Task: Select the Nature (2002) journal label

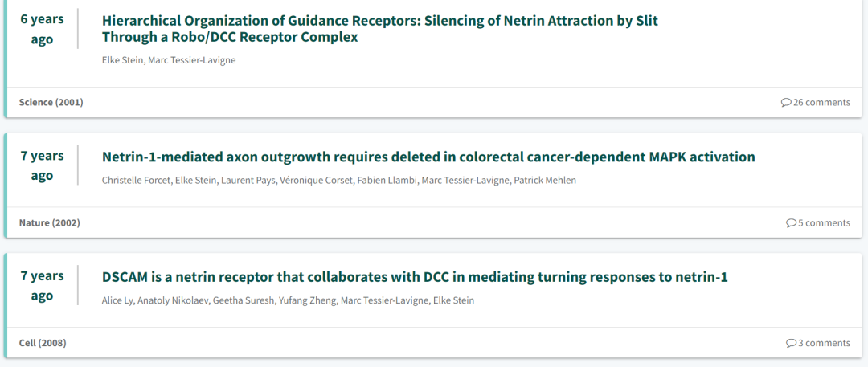Action: click(x=49, y=223)
